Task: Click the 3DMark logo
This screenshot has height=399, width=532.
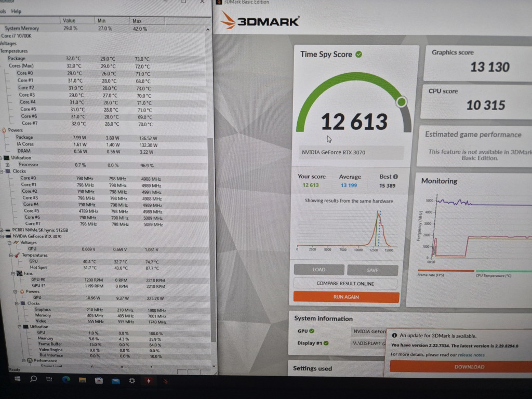Action: click(x=260, y=20)
